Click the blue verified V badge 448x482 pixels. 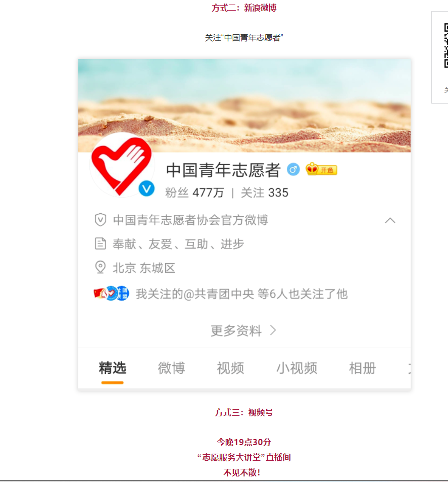click(x=146, y=188)
